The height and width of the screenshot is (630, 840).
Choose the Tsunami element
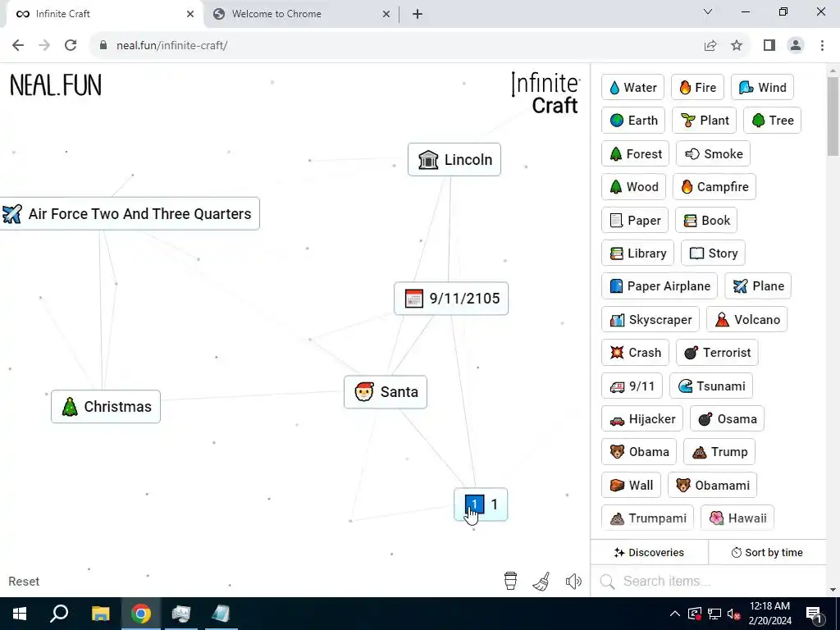coord(711,386)
